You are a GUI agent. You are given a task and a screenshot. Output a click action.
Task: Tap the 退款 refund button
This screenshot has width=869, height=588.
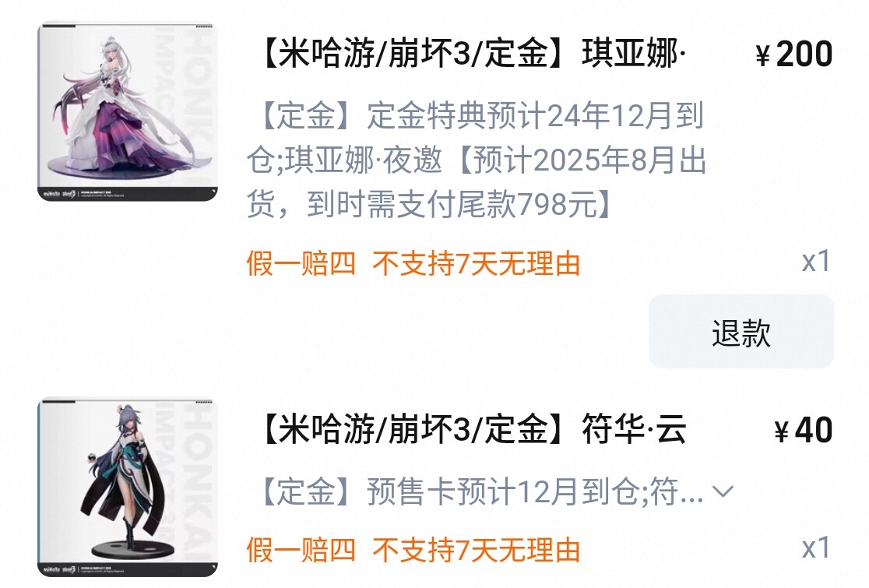741,332
